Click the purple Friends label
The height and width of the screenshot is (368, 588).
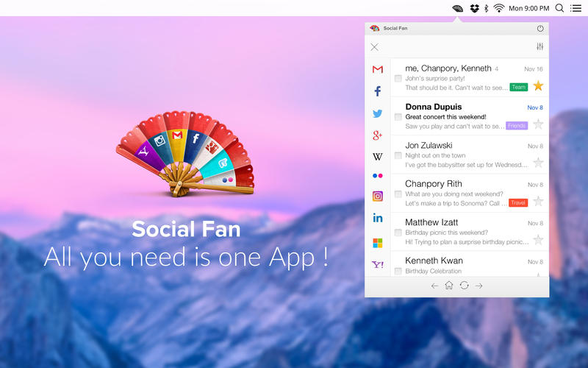517,126
